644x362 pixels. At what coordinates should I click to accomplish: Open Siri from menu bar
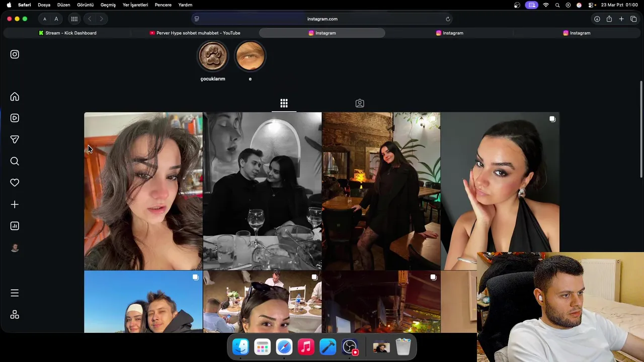pyautogui.click(x=579, y=5)
